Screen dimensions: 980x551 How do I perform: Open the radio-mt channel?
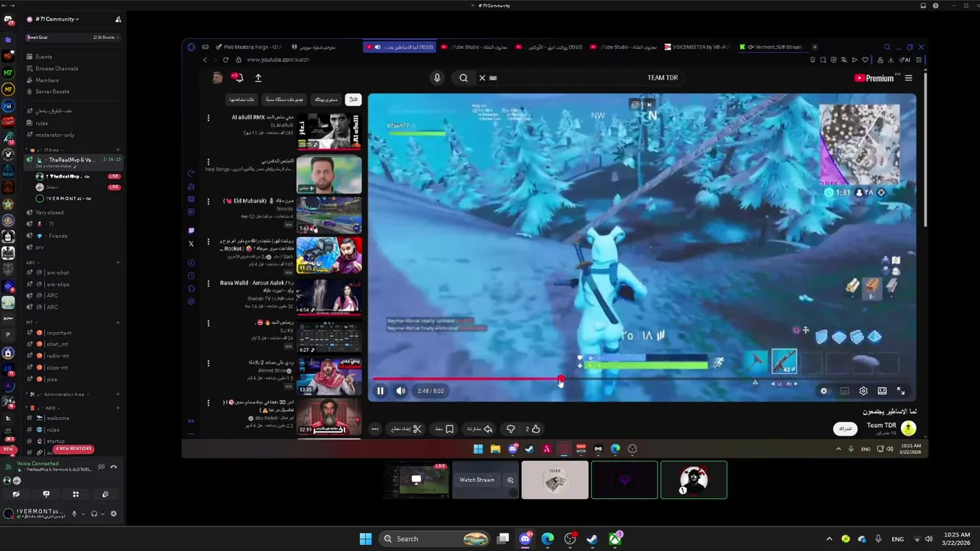[73, 356]
